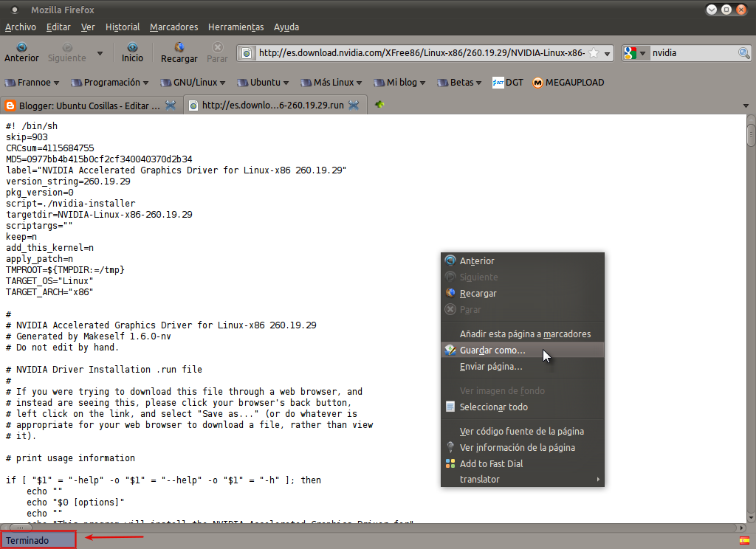Expand the Ubuntu bookmark folder
The width and height of the screenshot is (756, 549).
pyautogui.click(x=263, y=83)
